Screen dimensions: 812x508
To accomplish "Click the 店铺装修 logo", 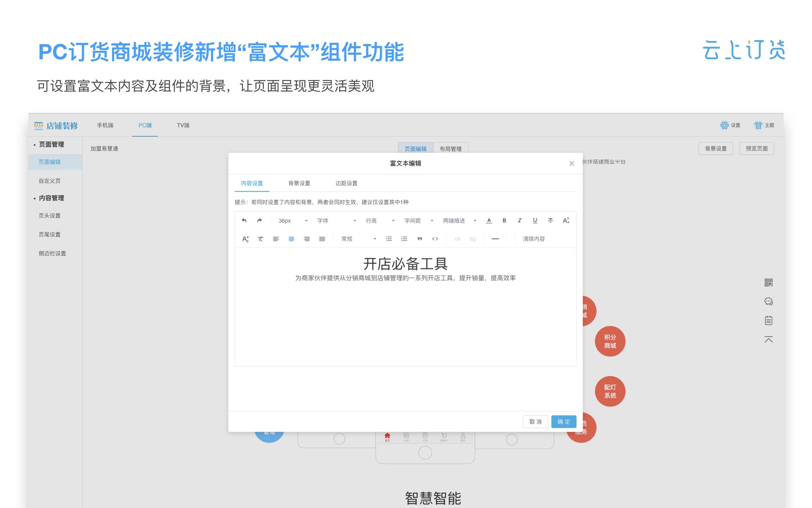I will click(x=56, y=126).
